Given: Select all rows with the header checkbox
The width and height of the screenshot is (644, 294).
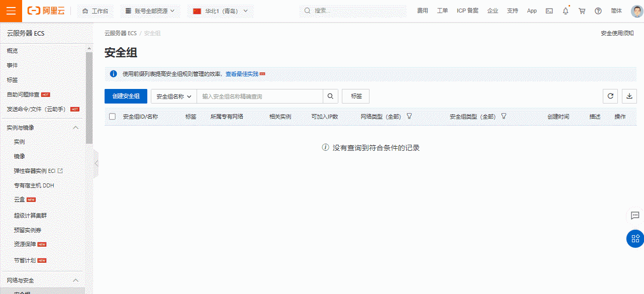Looking at the screenshot, I should point(112,116).
